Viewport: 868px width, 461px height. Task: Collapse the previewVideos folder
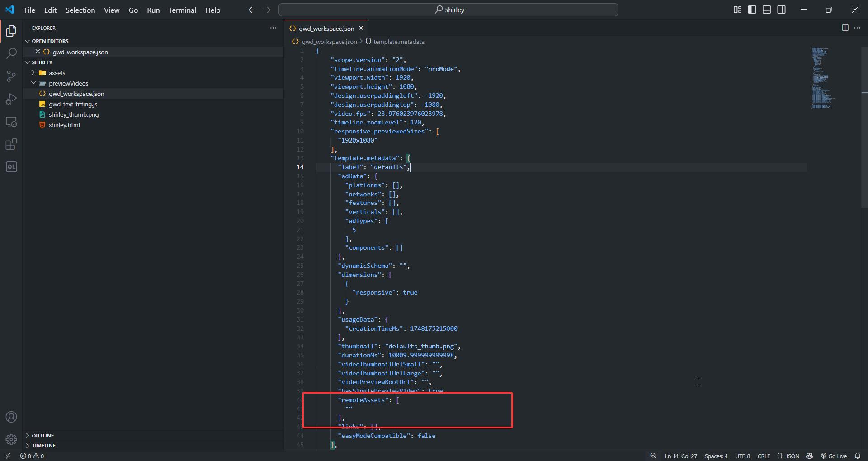(x=68, y=83)
